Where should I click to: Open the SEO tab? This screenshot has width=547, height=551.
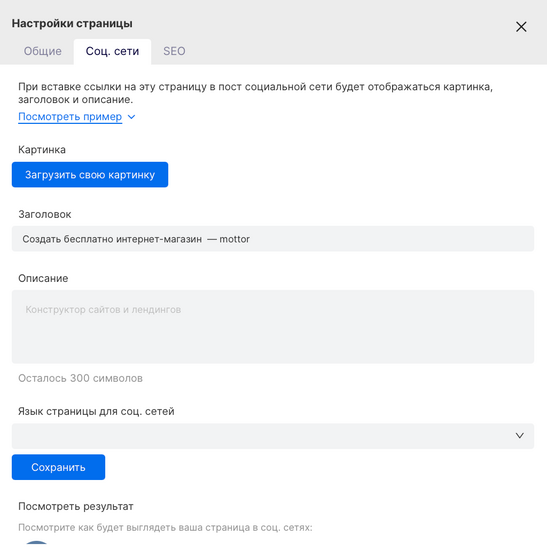pyautogui.click(x=174, y=51)
